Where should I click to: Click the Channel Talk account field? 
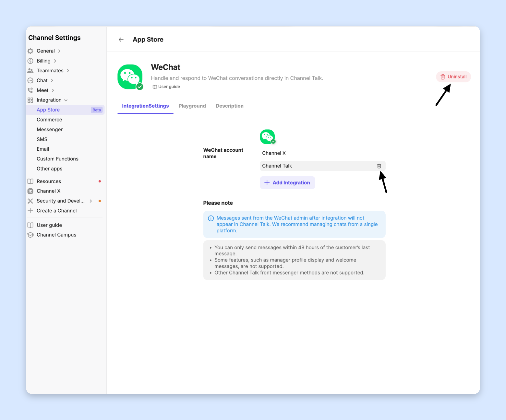323,166
